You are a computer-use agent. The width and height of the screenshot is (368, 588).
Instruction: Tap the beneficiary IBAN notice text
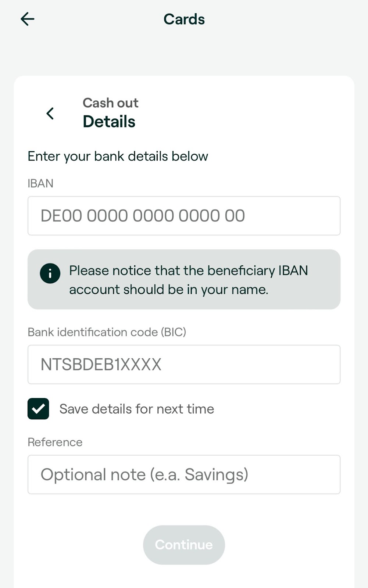pos(189,280)
